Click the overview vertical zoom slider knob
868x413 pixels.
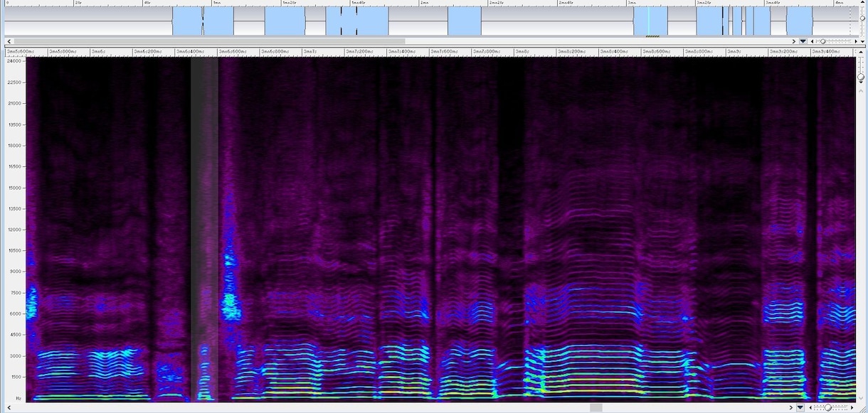[862, 18]
